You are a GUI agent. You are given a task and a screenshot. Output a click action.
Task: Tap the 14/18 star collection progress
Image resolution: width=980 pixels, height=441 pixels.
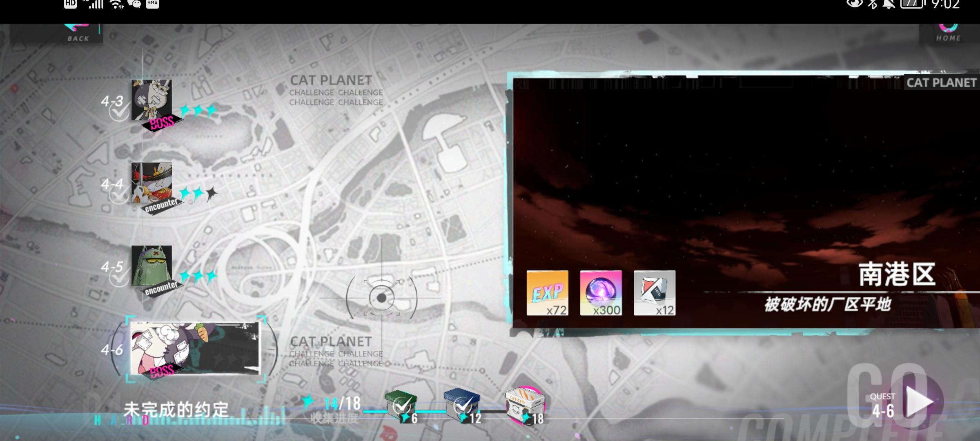tap(342, 404)
